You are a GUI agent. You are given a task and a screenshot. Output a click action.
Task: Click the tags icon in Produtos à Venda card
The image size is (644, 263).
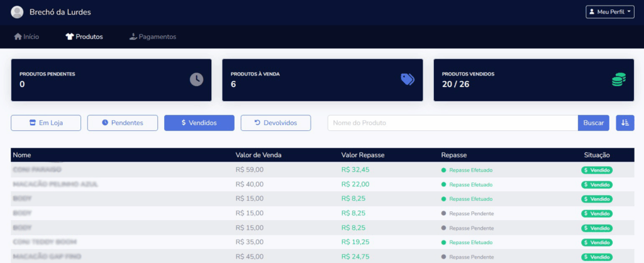coord(408,79)
